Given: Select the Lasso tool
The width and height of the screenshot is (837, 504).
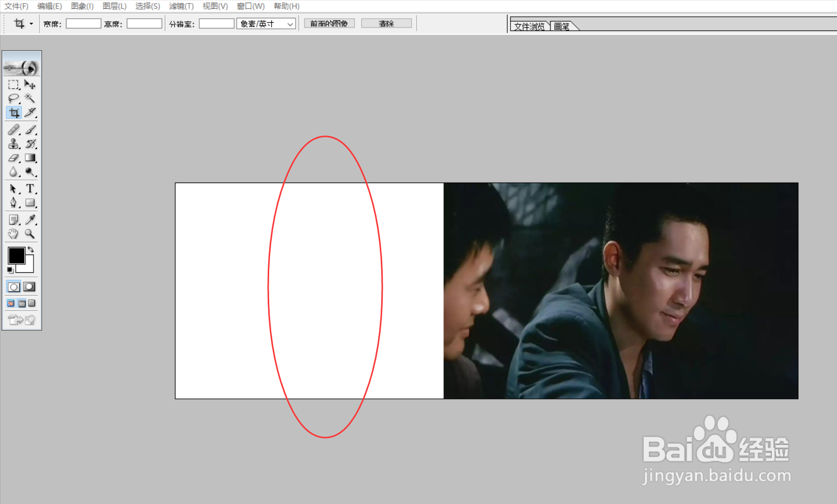Looking at the screenshot, I should click(x=14, y=98).
